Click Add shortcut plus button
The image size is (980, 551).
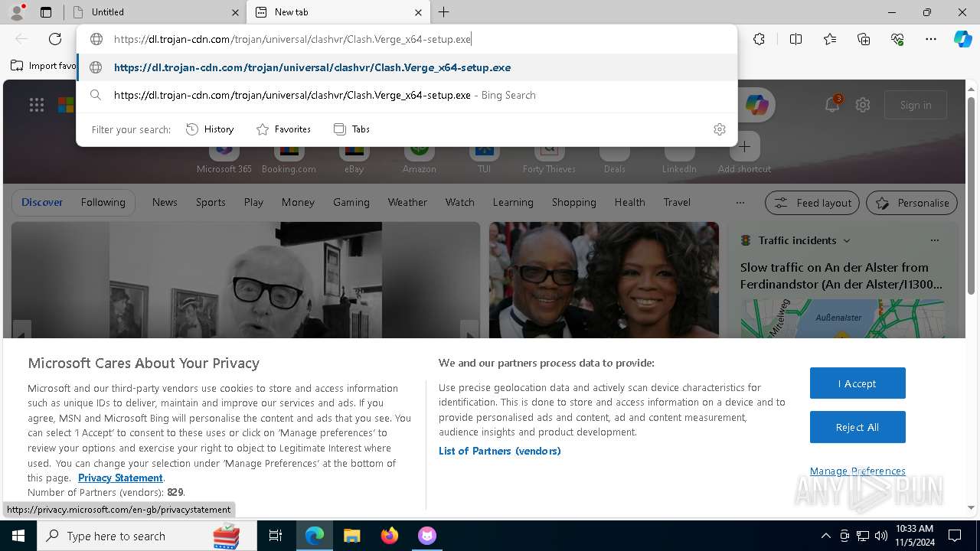click(744, 146)
